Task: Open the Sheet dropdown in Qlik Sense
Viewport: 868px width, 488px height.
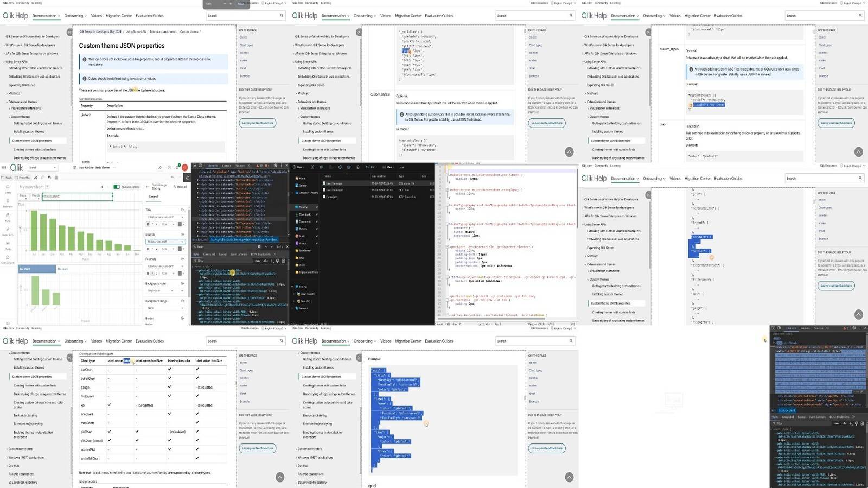Action: (x=43, y=168)
